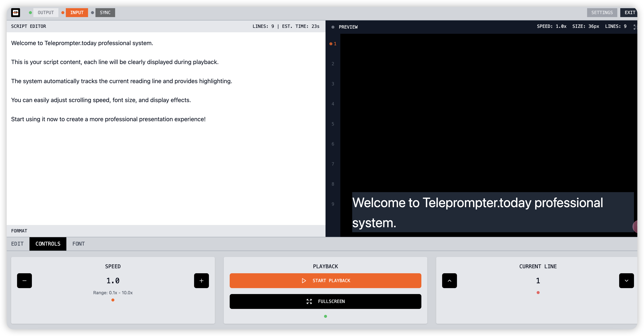Click the speed value 1.0
The image size is (644, 336).
coord(113,280)
